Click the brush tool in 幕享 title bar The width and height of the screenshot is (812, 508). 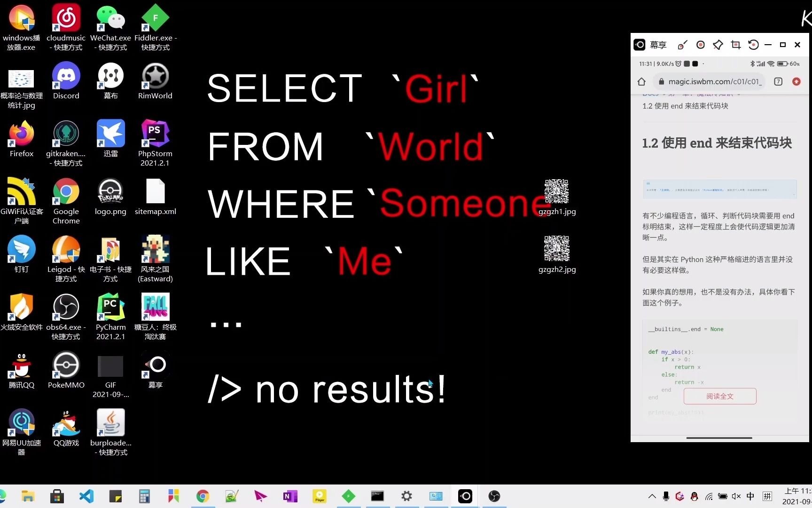tap(682, 45)
